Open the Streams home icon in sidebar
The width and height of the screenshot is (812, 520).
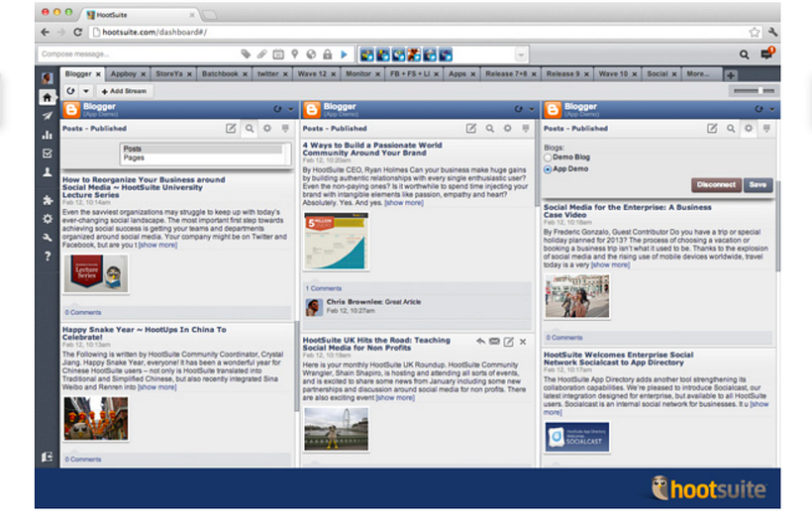48,97
